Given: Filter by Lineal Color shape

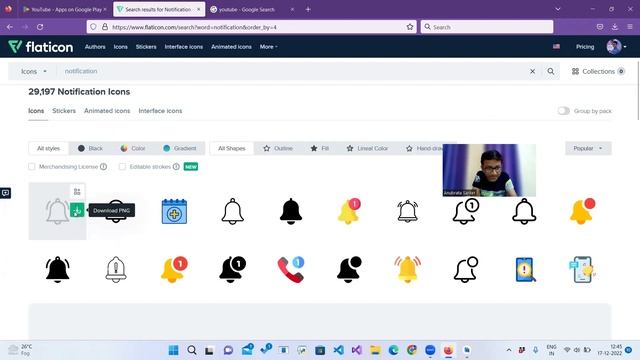Looking at the screenshot, I should [x=367, y=148].
